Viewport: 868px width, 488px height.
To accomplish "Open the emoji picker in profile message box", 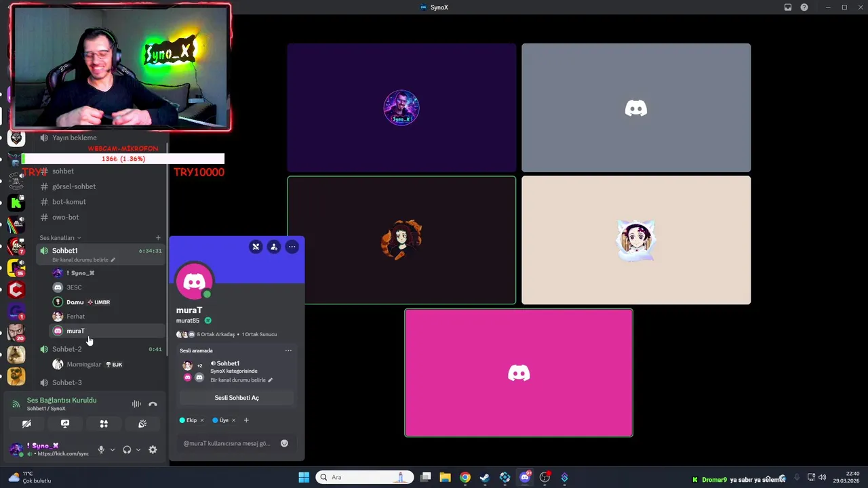I will (x=284, y=443).
